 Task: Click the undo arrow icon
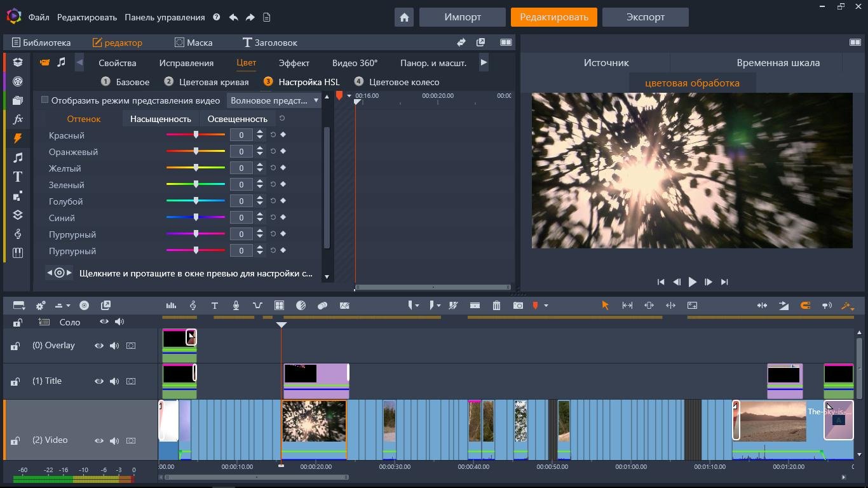(233, 17)
